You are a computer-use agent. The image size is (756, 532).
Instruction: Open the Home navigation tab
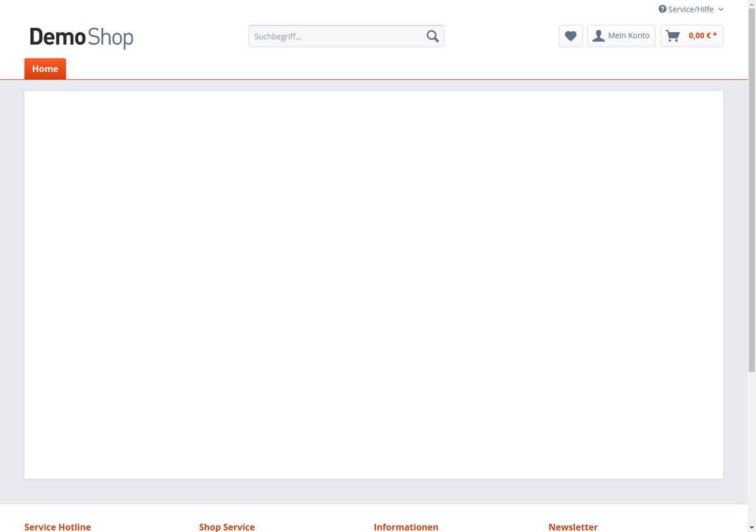(45, 69)
